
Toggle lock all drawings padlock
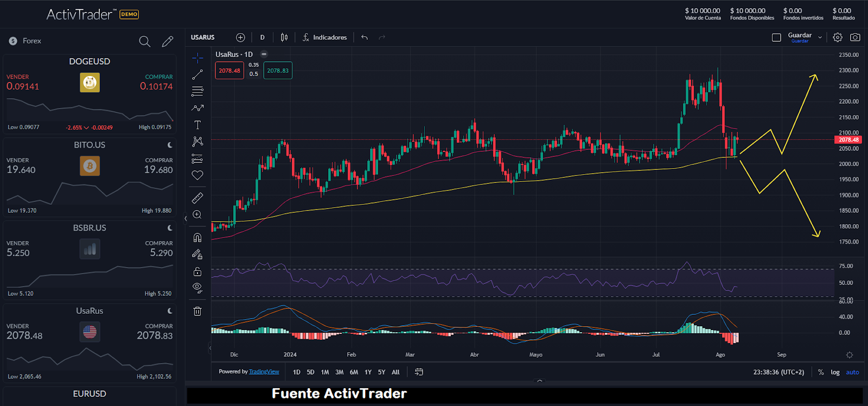pos(197,271)
